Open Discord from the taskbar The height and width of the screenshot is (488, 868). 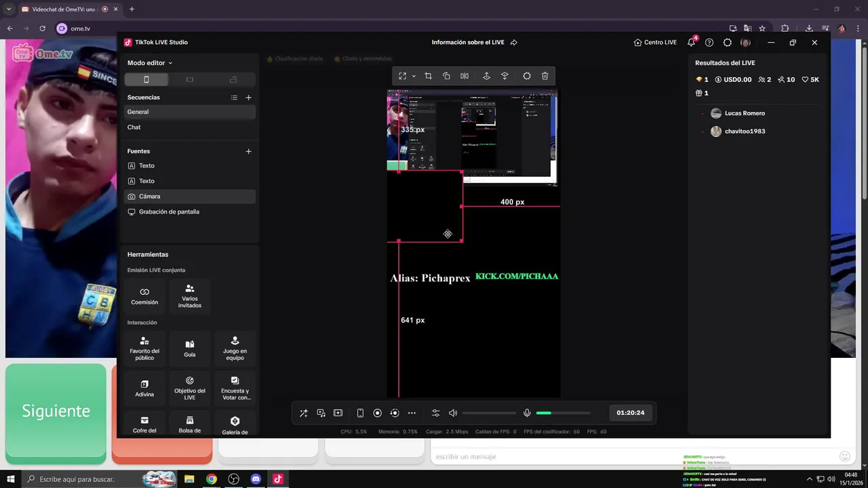pyautogui.click(x=256, y=479)
